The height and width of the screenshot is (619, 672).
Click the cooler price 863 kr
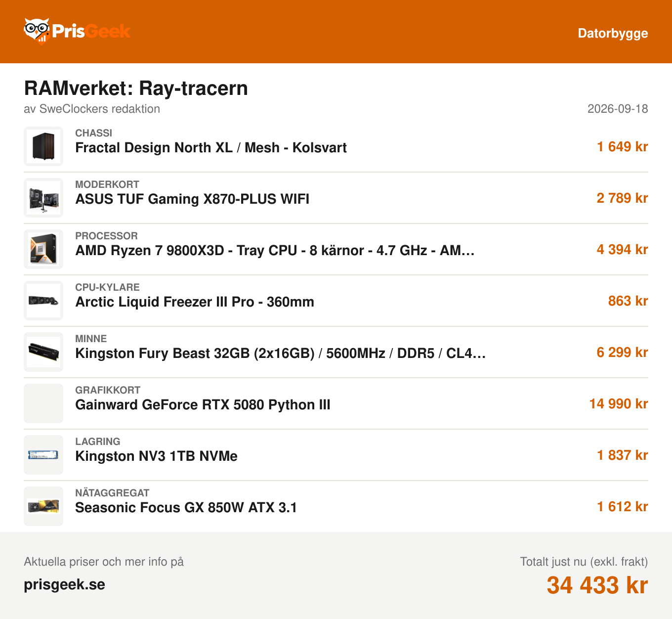[x=628, y=301]
